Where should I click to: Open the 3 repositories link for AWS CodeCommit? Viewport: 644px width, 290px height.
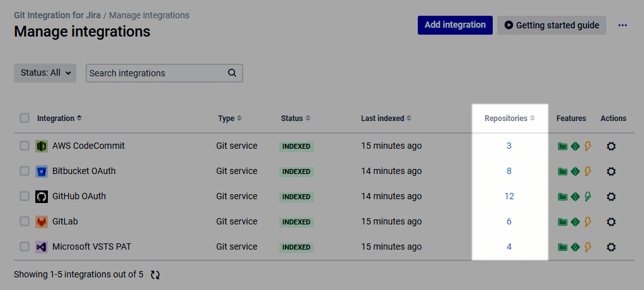pyautogui.click(x=509, y=146)
